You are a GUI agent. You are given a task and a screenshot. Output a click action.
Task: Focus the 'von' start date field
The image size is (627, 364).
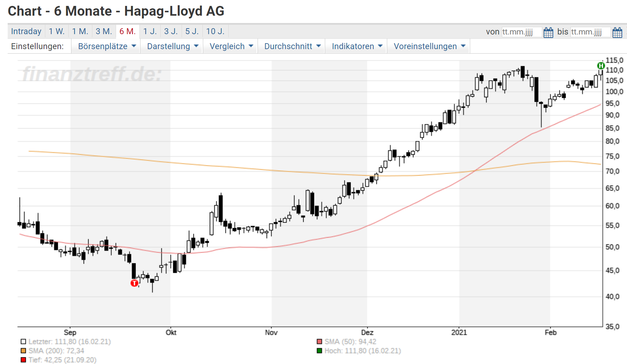tap(522, 32)
